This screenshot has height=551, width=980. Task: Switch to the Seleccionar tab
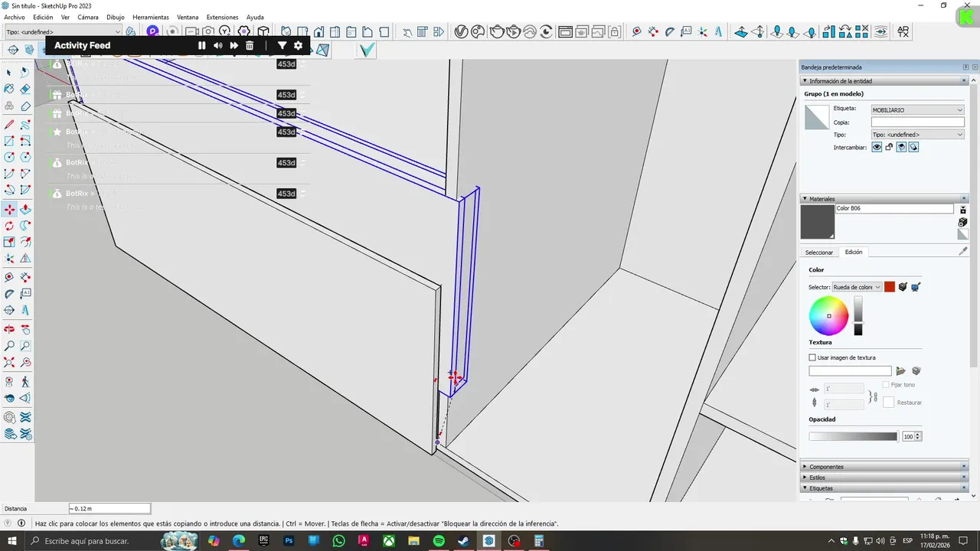click(819, 253)
